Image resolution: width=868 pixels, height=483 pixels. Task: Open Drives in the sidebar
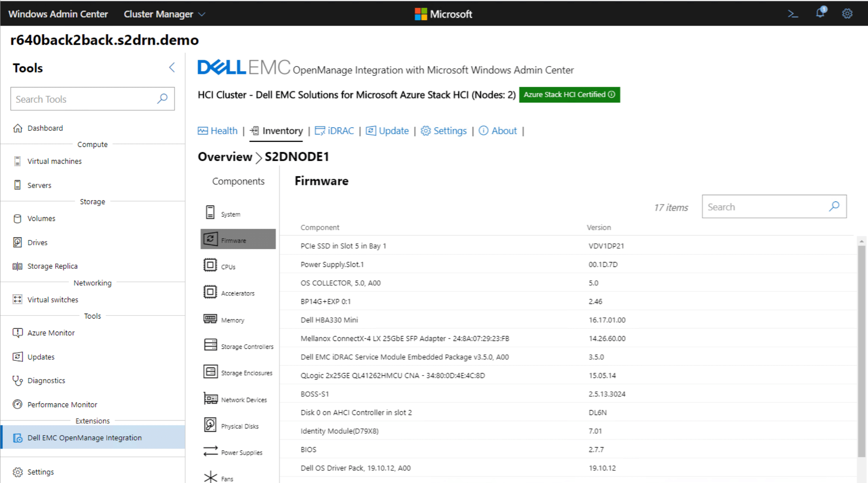click(x=93, y=242)
